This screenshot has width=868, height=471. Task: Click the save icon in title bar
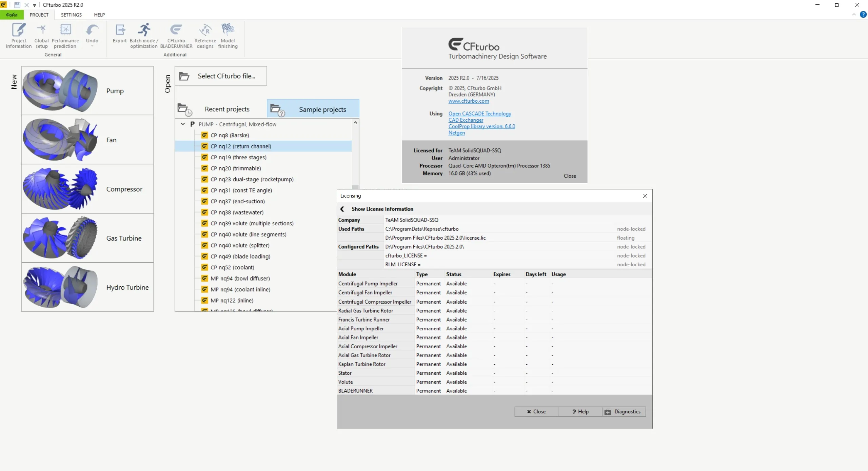17,5
